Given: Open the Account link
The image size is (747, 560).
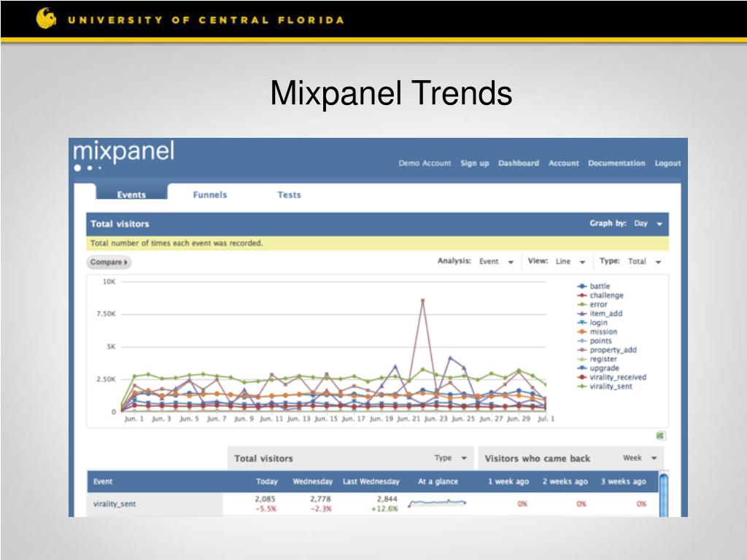Looking at the screenshot, I should click(x=564, y=163).
